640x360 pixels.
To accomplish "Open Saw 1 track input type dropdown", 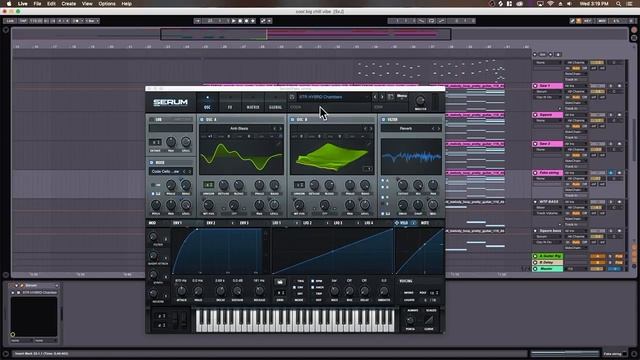I will (576, 86).
